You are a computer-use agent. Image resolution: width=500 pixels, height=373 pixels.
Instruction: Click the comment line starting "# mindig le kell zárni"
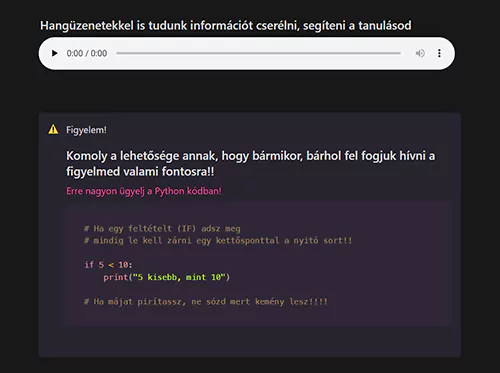tap(218, 240)
